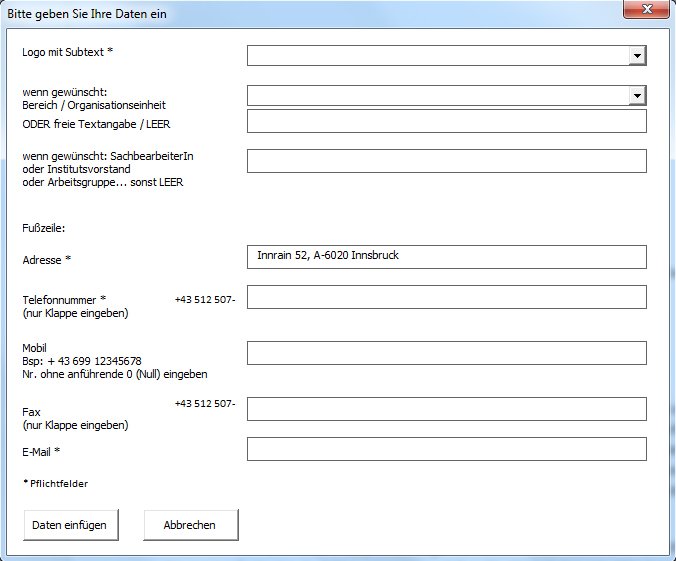Click the E-Mail input field
The image size is (676, 561).
pos(446,449)
